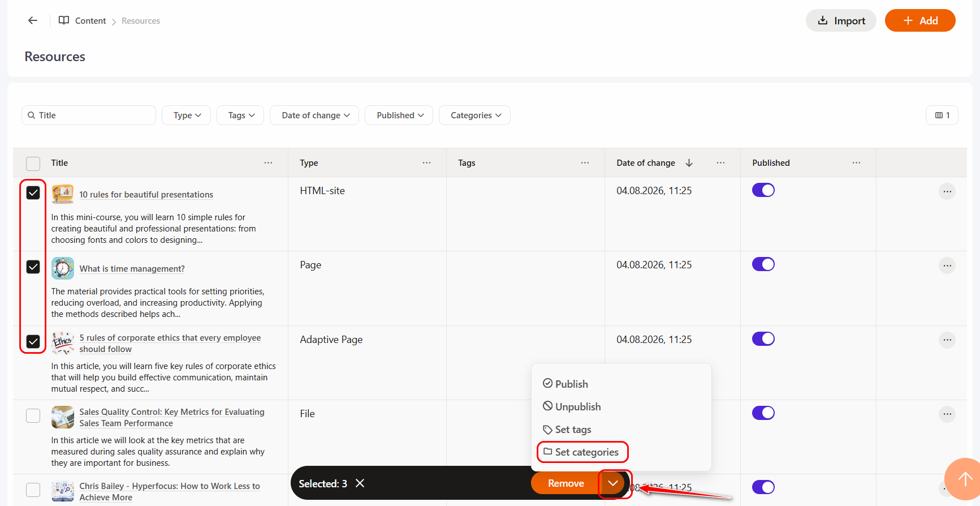Open Date of change column options ellipsis
Screen dimensions: 980x506
click(720, 163)
